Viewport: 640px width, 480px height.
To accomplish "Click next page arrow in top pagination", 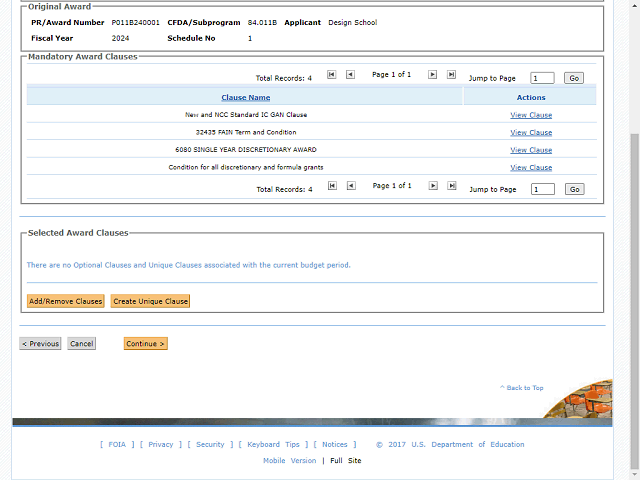I will [x=433, y=75].
